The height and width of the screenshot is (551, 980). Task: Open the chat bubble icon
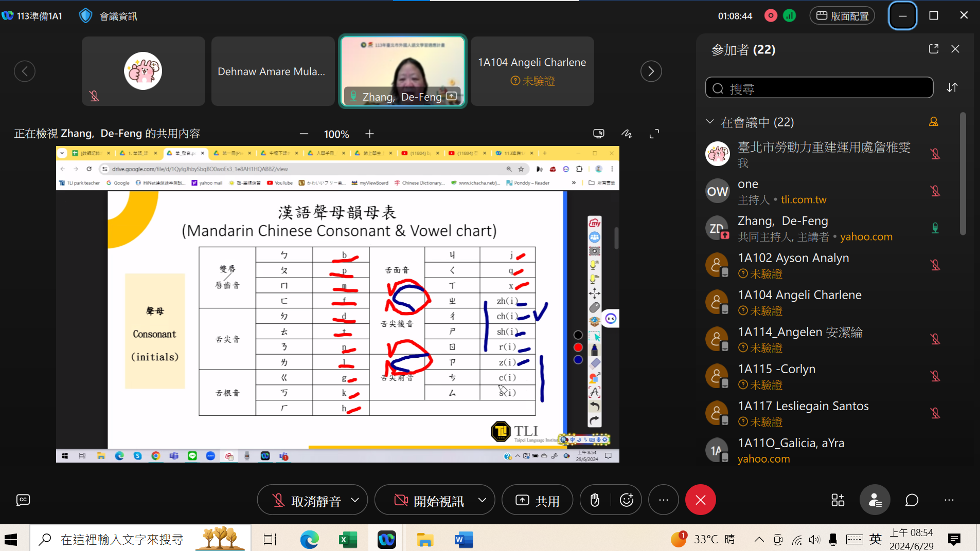(x=912, y=500)
